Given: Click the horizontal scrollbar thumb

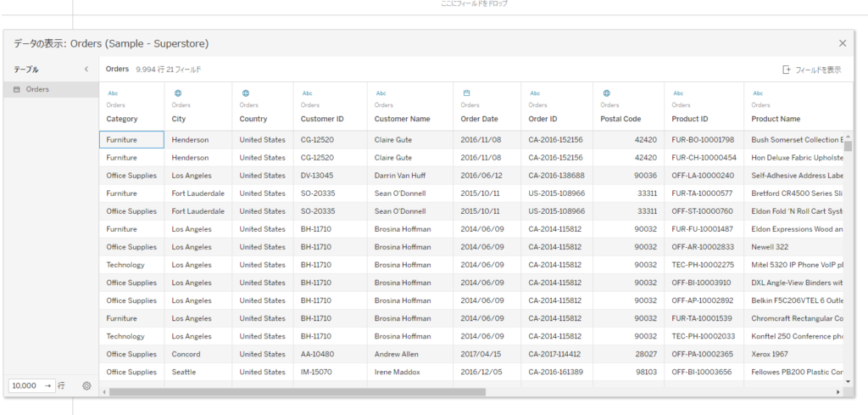Looking at the screenshot, I should (298, 392).
